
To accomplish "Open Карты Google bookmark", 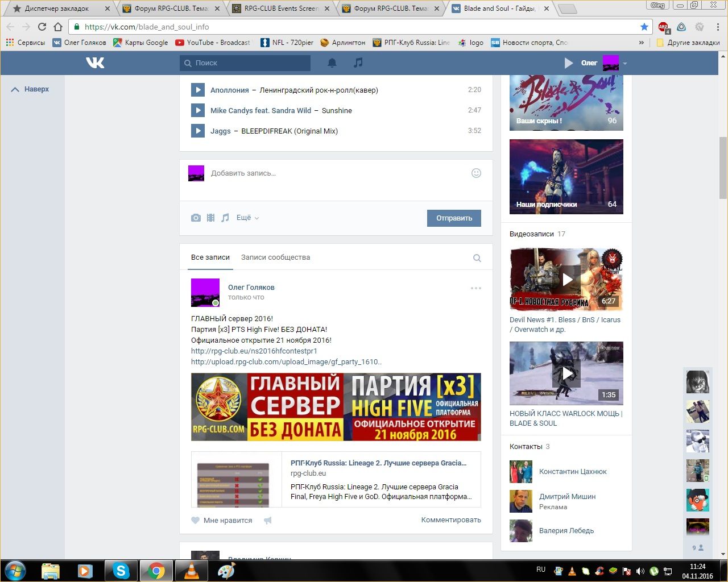I will (140, 43).
